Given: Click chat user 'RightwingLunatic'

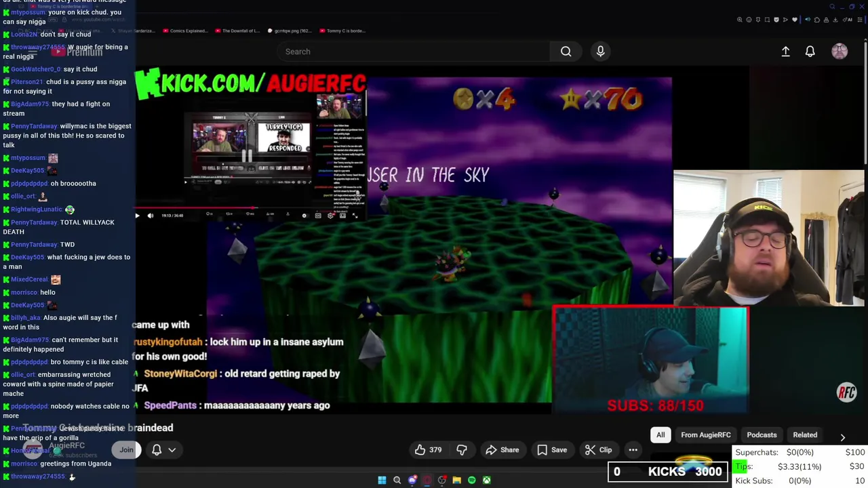Looking at the screenshot, I should coord(37,209).
